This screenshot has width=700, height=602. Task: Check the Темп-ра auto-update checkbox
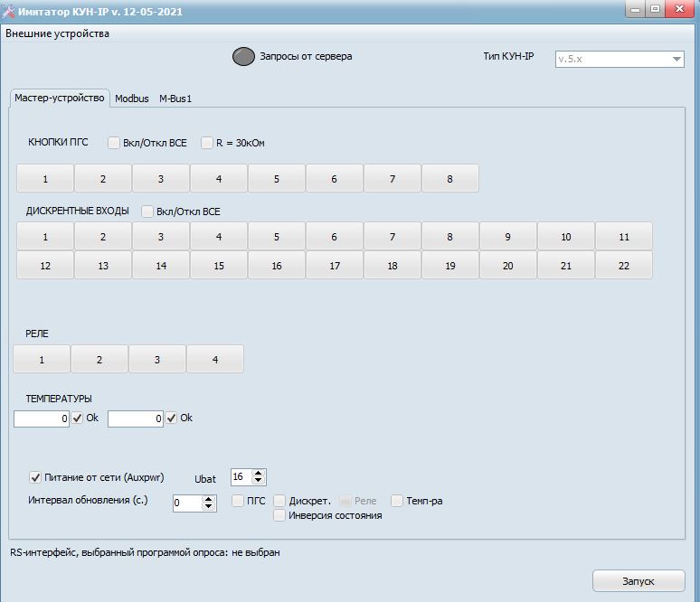(x=397, y=501)
